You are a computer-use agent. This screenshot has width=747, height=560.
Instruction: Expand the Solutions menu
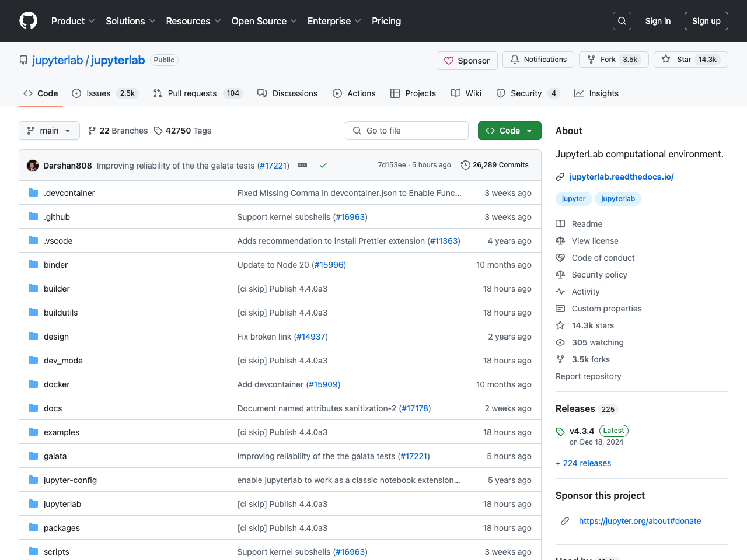point(131,21)
